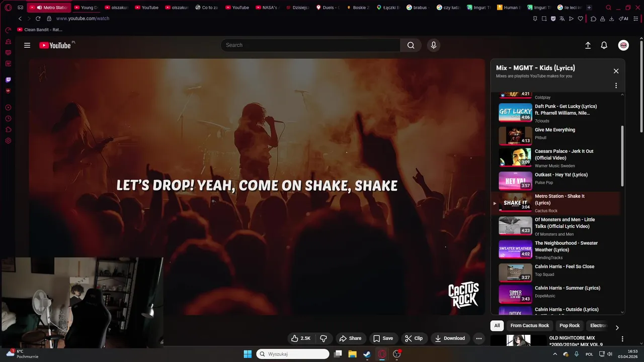Open Twitch in the Opera sidebar
The image size is (644, 362).
click(x=8, y=80)
